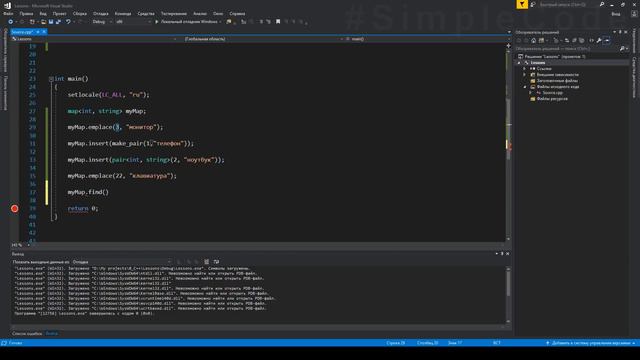Pin the Source.cpp tab

coord(38,32)
